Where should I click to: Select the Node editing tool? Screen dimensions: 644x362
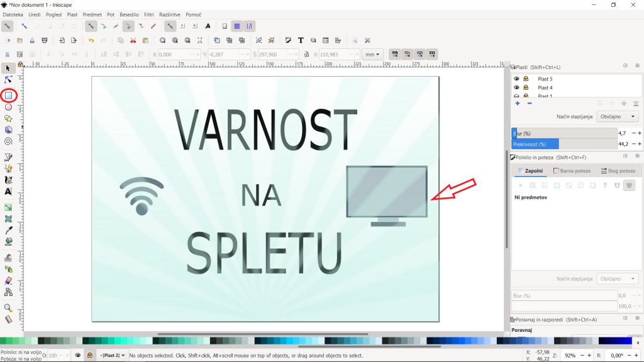tap(8, 80)
